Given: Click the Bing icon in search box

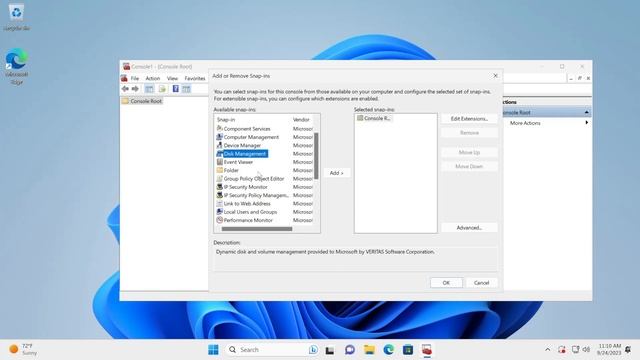Looking at the screenshot, I should click(313, 350).
